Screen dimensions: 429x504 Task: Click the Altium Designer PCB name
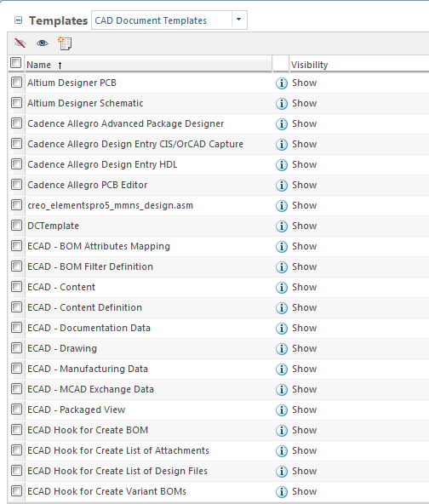point(71,83)
